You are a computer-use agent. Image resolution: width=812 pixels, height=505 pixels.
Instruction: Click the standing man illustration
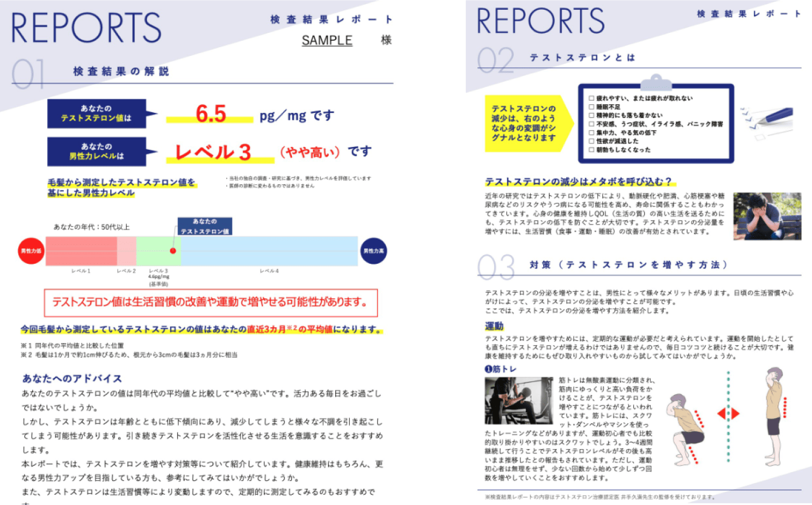click(775, 416)
